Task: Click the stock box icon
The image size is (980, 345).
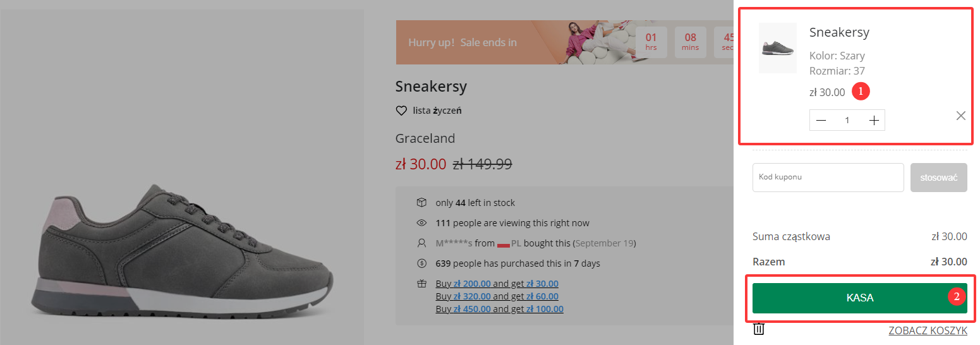Action: (x=421, y=203)
